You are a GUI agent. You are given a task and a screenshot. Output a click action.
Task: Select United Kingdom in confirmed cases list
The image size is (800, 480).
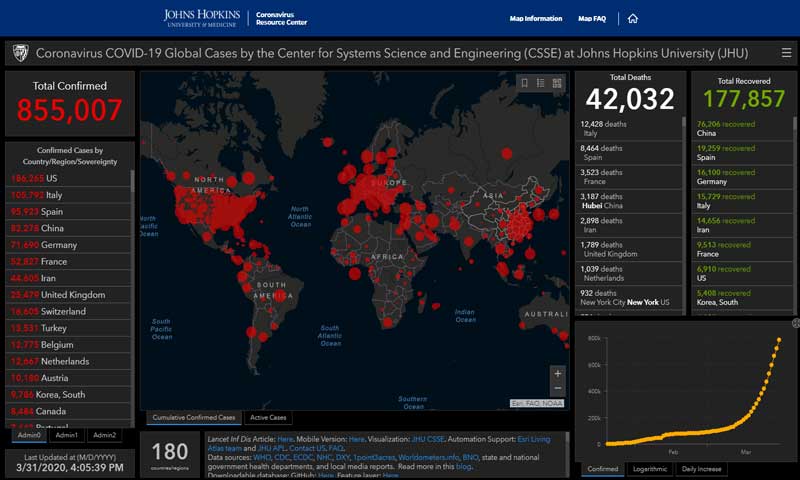pos(68,294)
